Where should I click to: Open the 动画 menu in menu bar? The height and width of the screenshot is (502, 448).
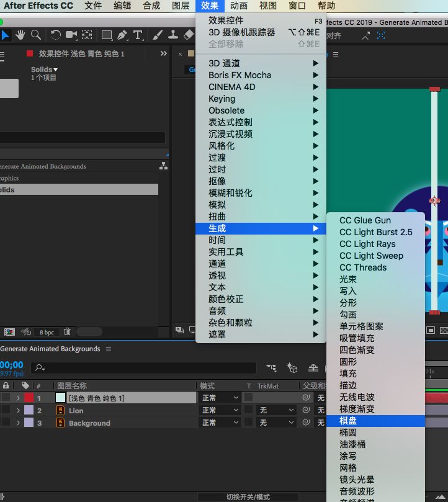(x=239, y=6)
